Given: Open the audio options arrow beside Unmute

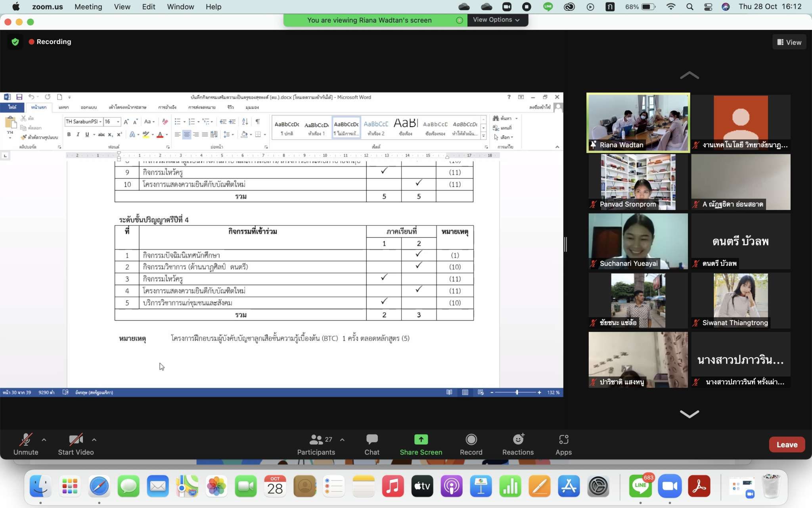Looking at the screenshot, I should [x=44, y=440].
